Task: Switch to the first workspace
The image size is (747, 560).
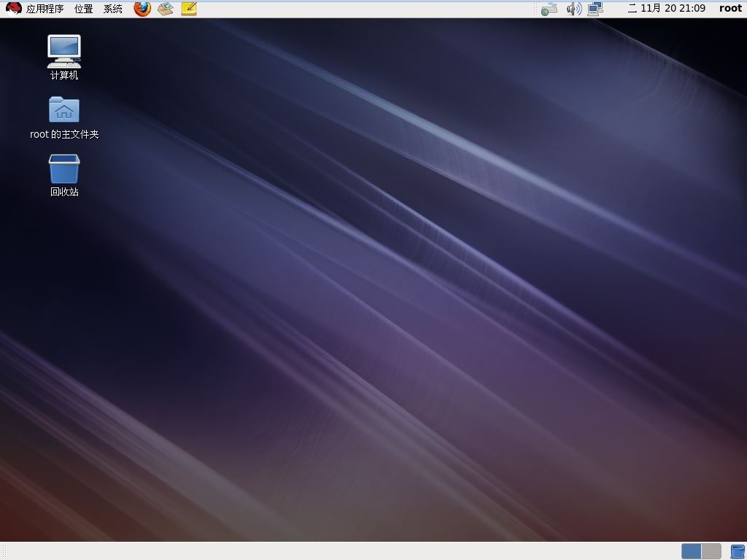Action: 692,551
